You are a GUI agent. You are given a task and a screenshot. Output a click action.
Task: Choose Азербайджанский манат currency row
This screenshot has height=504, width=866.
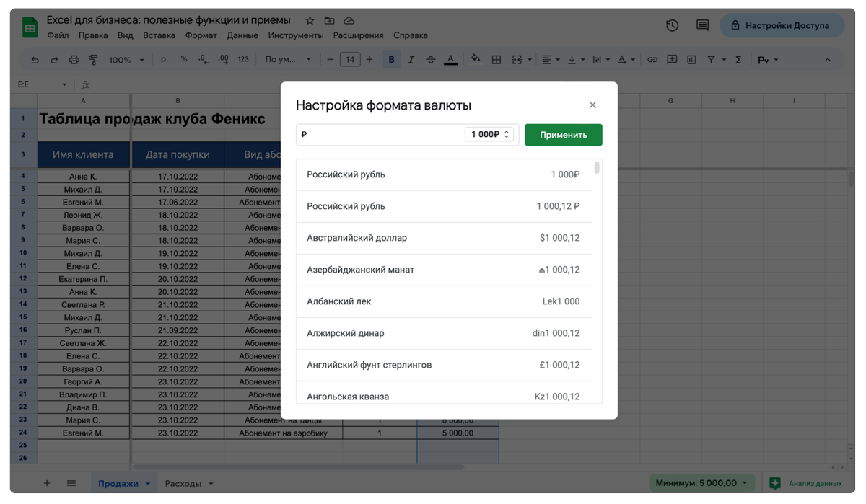pyautogui.click(x=443, y=270)
